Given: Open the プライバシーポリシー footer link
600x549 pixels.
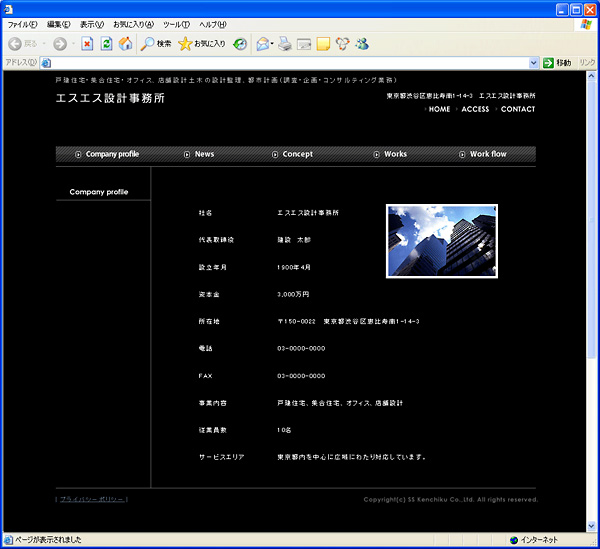Looking at the screenshot, I should [92, 499].
